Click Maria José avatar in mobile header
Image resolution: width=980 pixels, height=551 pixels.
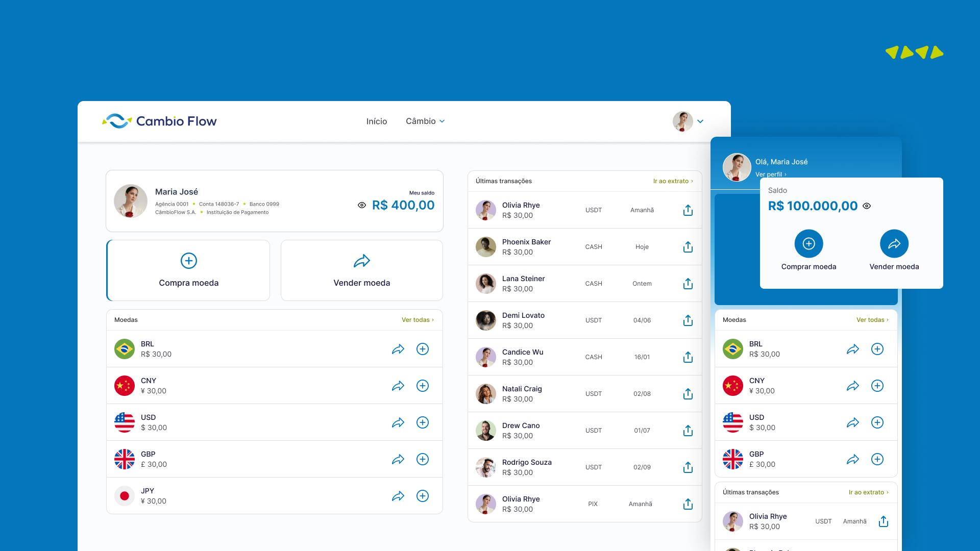tap(737, 167)
